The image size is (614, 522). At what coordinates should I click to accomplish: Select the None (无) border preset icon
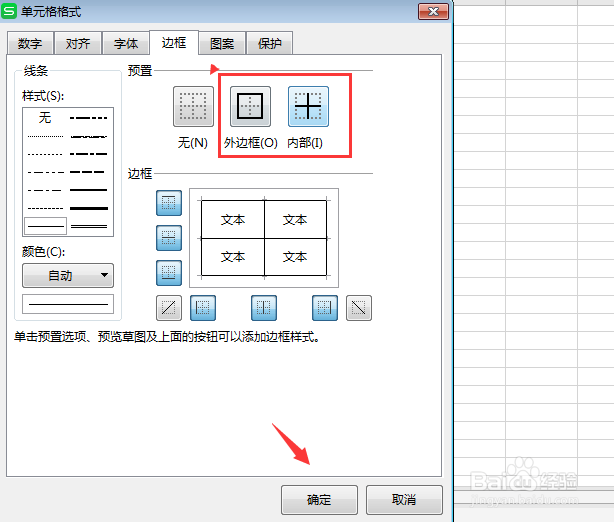click(193, 107)
